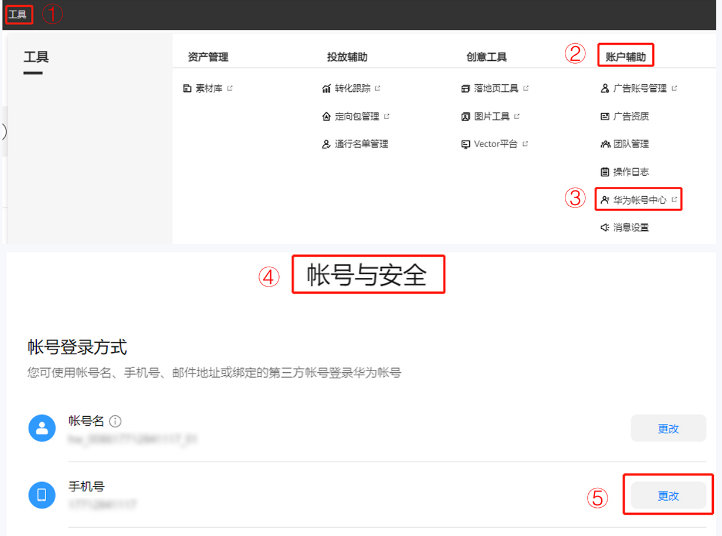Click the 通行名单管理 person icon
This screenshot has width=722, height=536.
pos(326,144)
